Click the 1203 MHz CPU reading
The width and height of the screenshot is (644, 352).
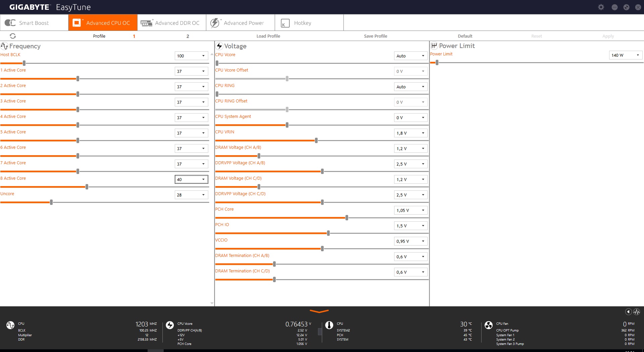coord(146,324)
